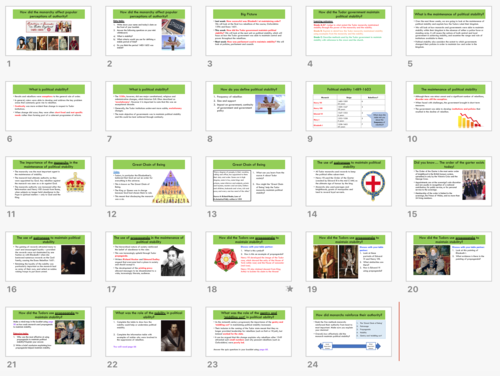Select slide 20 thumbnail with Elizabeth portrait
Viewport: 500px width, 376px height.
pos(449,257)
